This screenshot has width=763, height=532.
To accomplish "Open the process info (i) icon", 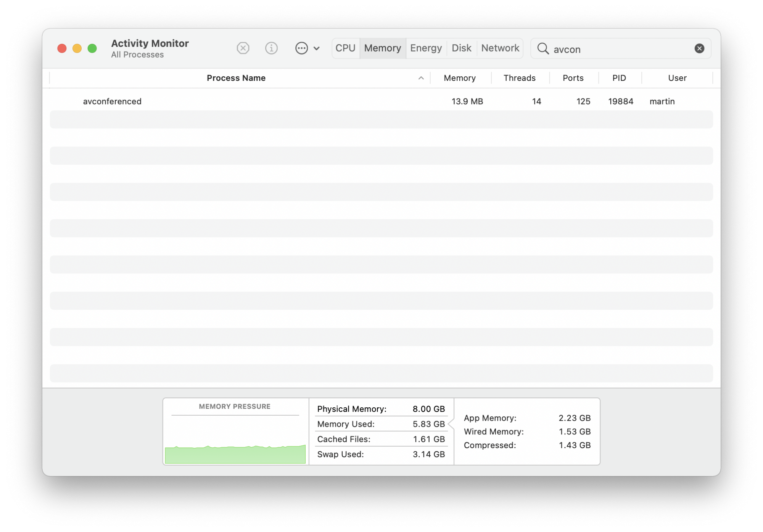I will point(271,48).
